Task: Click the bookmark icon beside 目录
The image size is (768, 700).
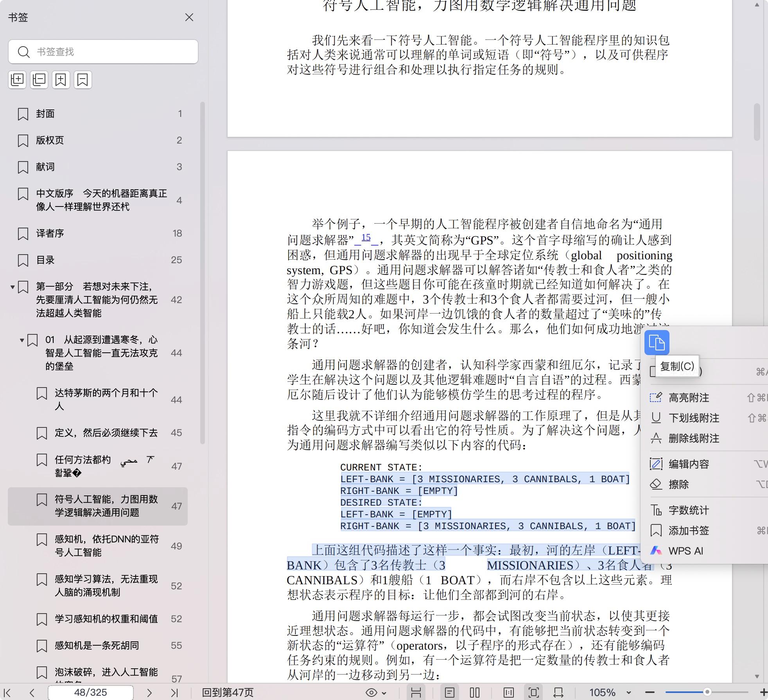Action: pyautogui.click(x=23, y=260)
